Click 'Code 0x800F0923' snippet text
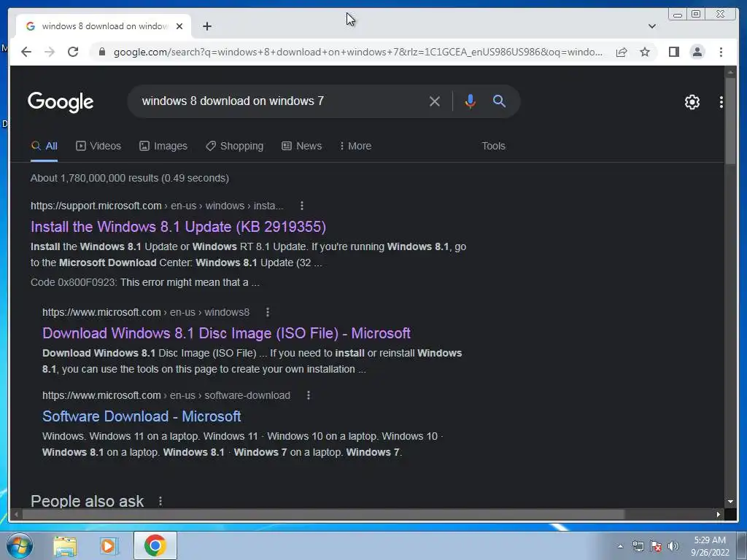The height and width of the screenshot is (560, 747). [74, 282]
